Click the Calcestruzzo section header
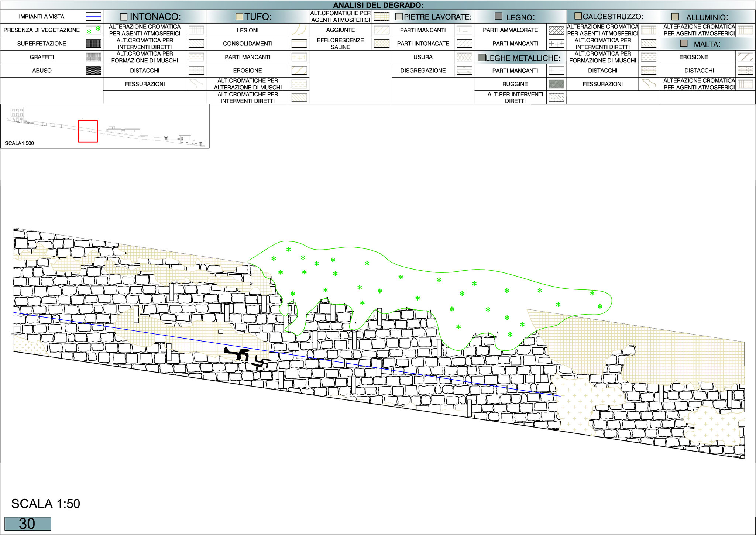This screenshot has height=535, width=756. 612,17
